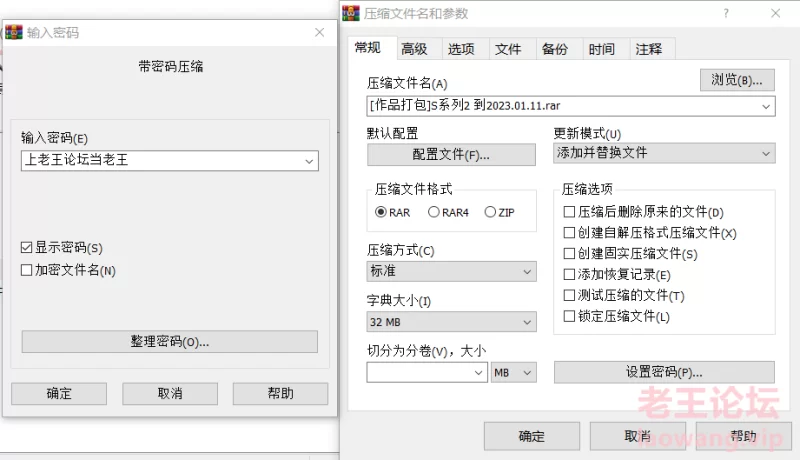Enable the 加密文件名(N) checkbox
Screen dimensions: 800x460
coord(27,270)
